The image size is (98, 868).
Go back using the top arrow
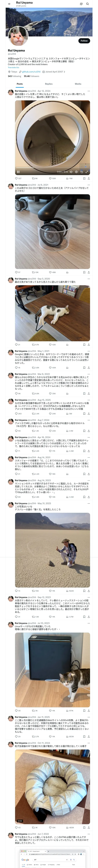(x=9, y=4)
